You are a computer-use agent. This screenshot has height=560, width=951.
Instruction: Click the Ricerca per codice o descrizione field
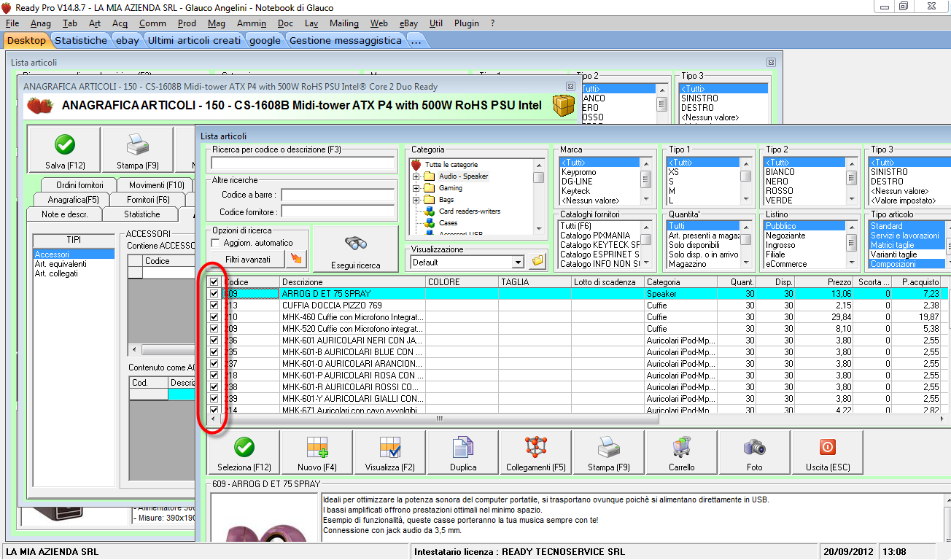(x=303, y=163)
